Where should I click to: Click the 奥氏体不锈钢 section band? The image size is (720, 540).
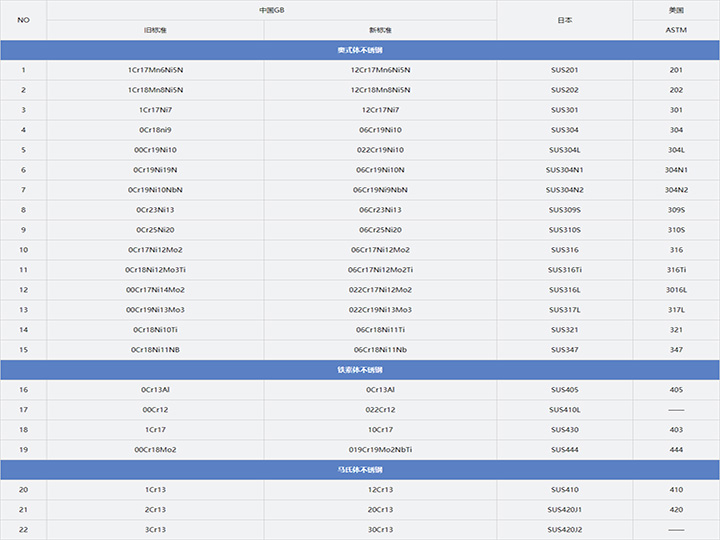[x=360, y=50]
